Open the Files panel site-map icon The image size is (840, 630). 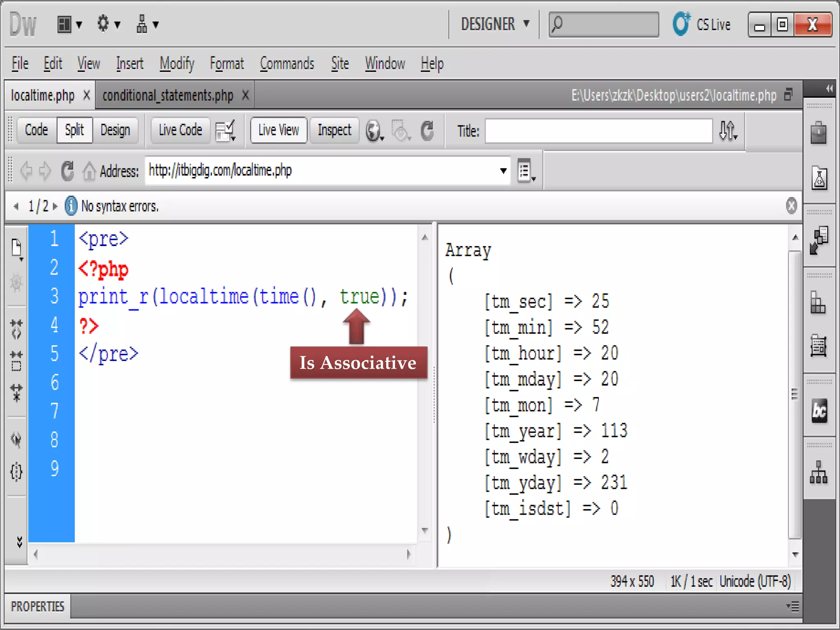point(819,472)
